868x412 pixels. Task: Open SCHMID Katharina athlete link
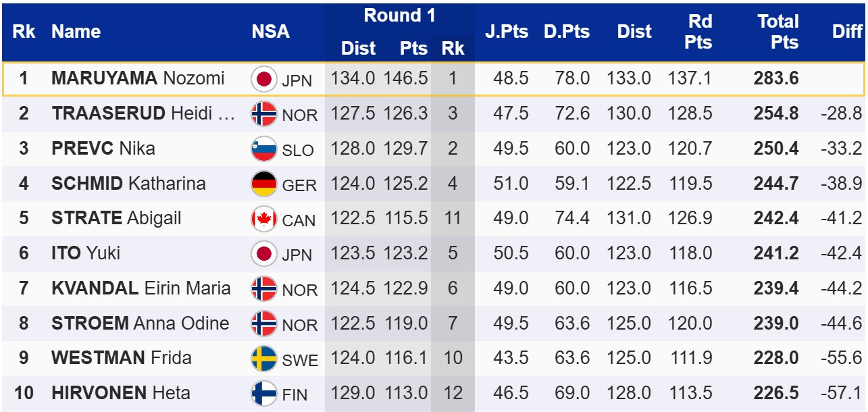click(x=128, y=183)
